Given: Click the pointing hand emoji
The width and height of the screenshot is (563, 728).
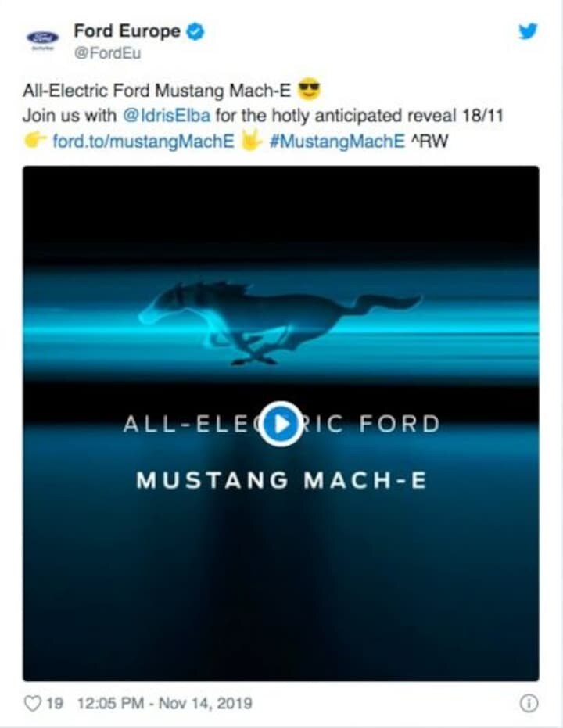Looking at the screenshot, I should [35, 140].
